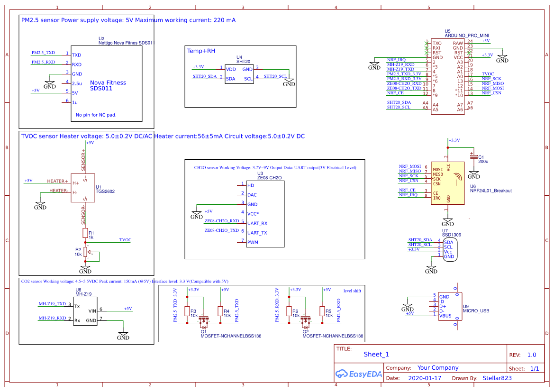Screen dimensions: 554x392
Task: Click the GND symbol below MH-Z19
Action: point(123,336)
